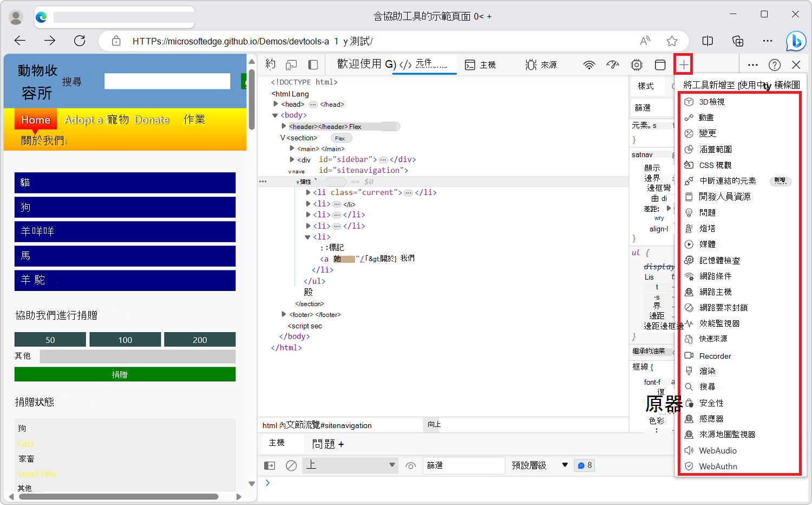Select 問題 from the tools menu
The height and width of the screenshot is (505, 812).
pyautogui.click(x=739, y=212)
